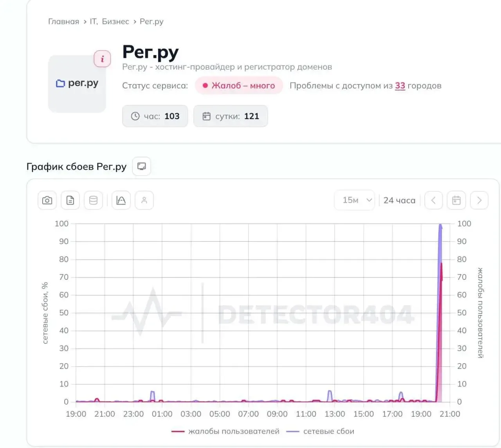The height and width of the screenshot is (448, 501).
Task: Go to previous time period arrow
Action: point(433,200)
